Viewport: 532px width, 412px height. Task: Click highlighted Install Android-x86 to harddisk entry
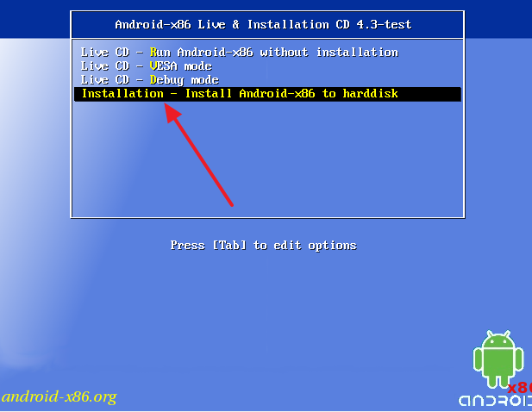(267, 94)
